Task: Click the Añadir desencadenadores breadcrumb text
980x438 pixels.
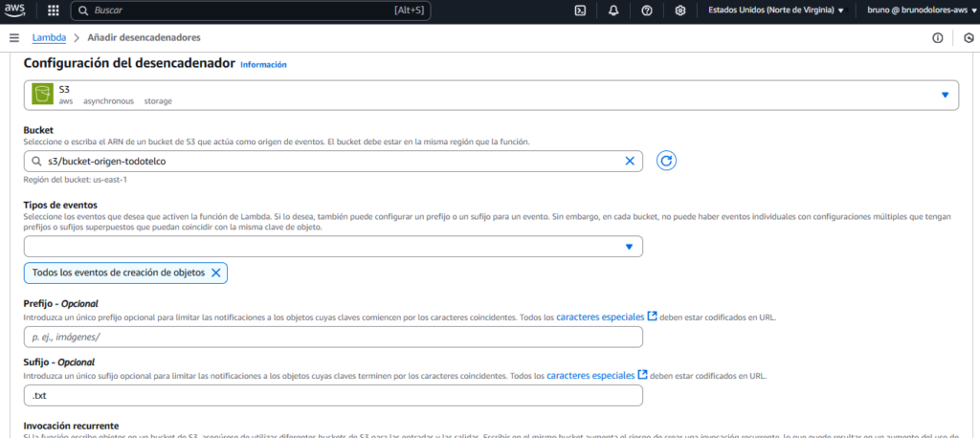Action: point(144,38)
